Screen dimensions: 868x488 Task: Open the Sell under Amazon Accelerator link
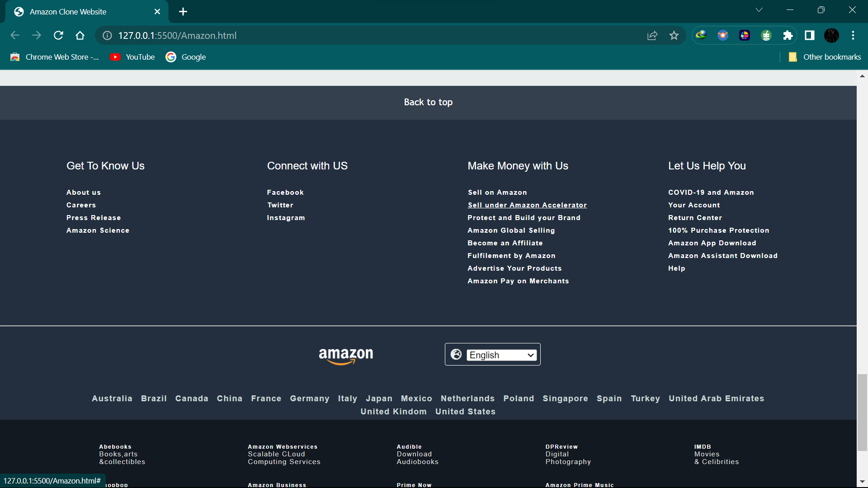tap(527, 205)
